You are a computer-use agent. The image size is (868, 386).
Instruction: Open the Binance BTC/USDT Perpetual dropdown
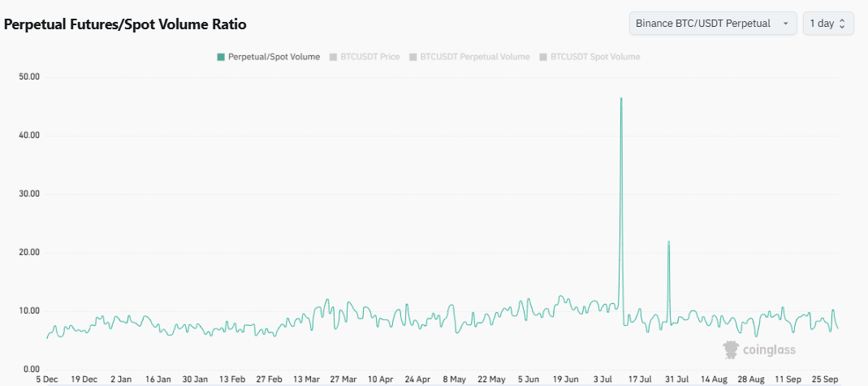703,24
